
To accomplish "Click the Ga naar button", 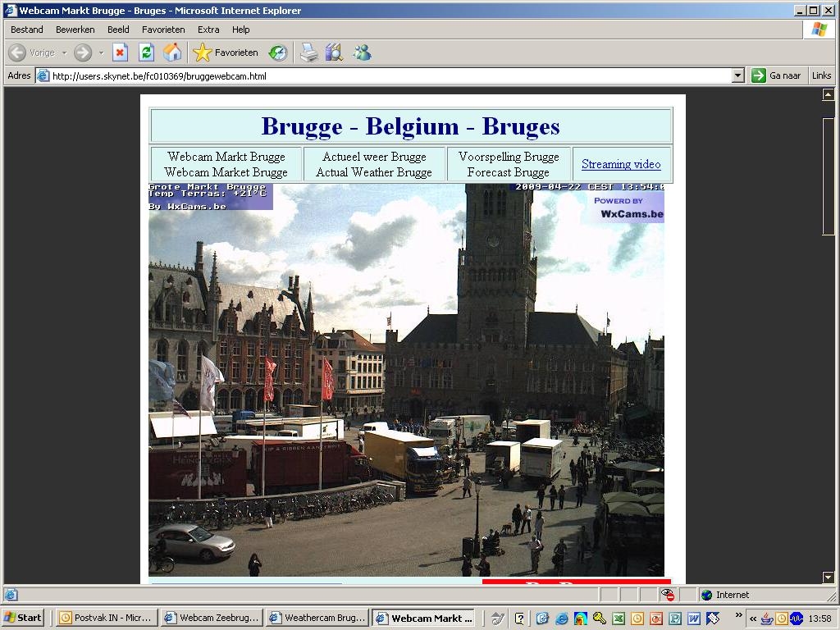I will (x=776, y=75).
